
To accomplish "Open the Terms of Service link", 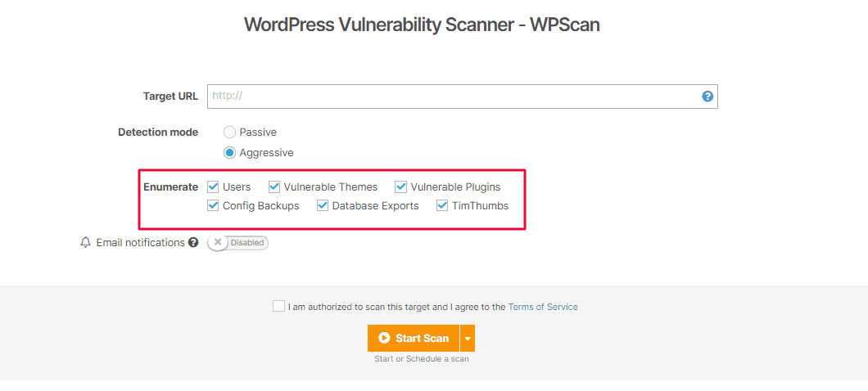I will [x=543, y=308].
